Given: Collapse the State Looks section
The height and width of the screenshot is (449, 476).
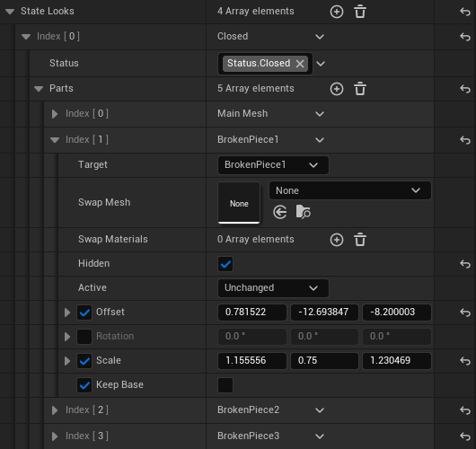Looking at the screenshot, I should (10, 12).
